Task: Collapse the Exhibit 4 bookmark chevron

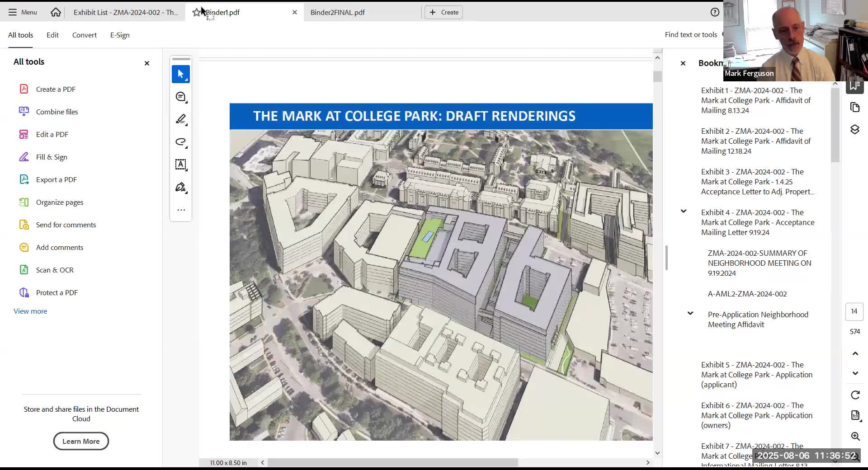Action: [x=684, y=211]
